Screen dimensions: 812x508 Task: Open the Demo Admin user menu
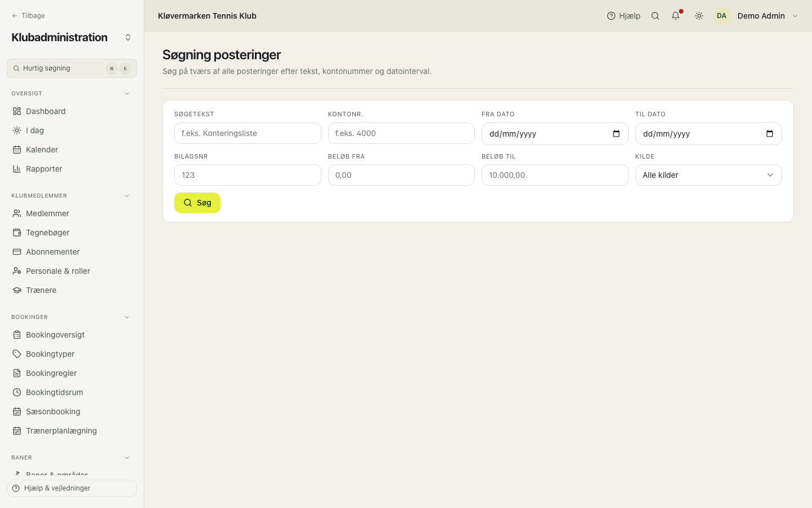click(756, 16)
